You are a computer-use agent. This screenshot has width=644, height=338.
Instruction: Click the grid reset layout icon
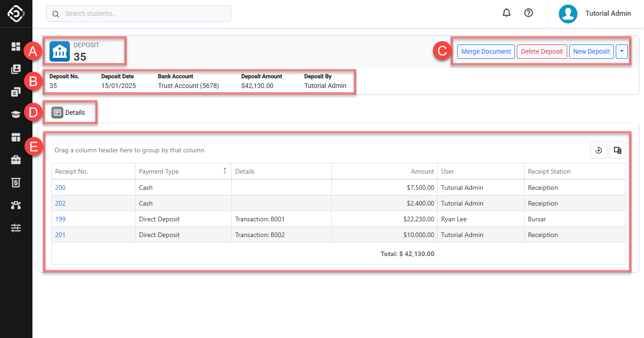click(x=599, y=150)
